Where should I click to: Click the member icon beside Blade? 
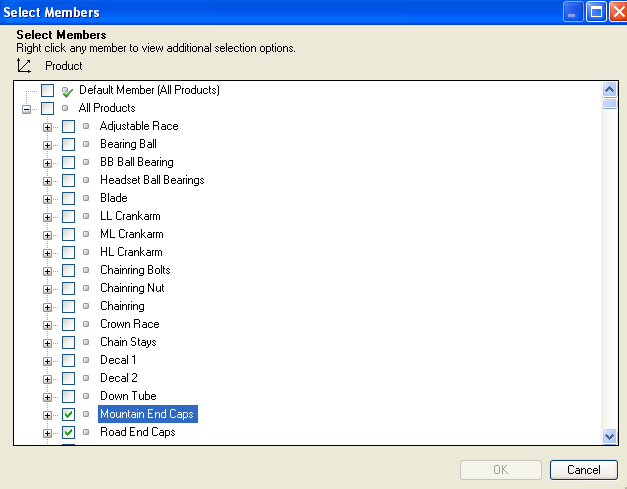[x=86, y=198]
